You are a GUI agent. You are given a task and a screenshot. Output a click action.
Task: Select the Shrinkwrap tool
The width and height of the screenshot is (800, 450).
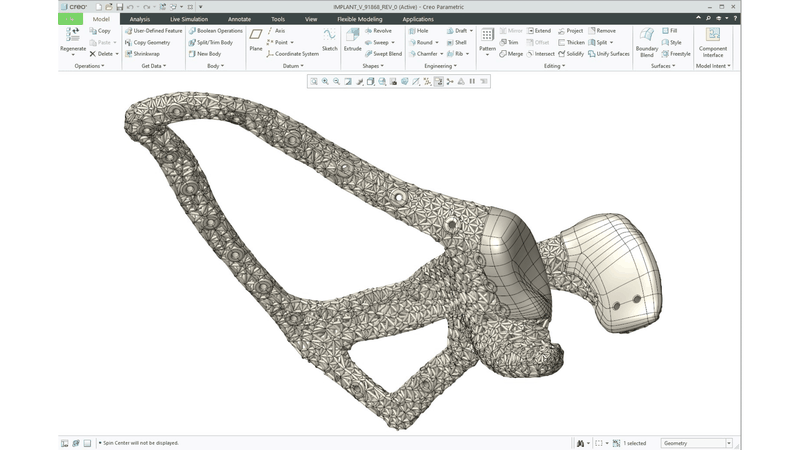[142, 54]
